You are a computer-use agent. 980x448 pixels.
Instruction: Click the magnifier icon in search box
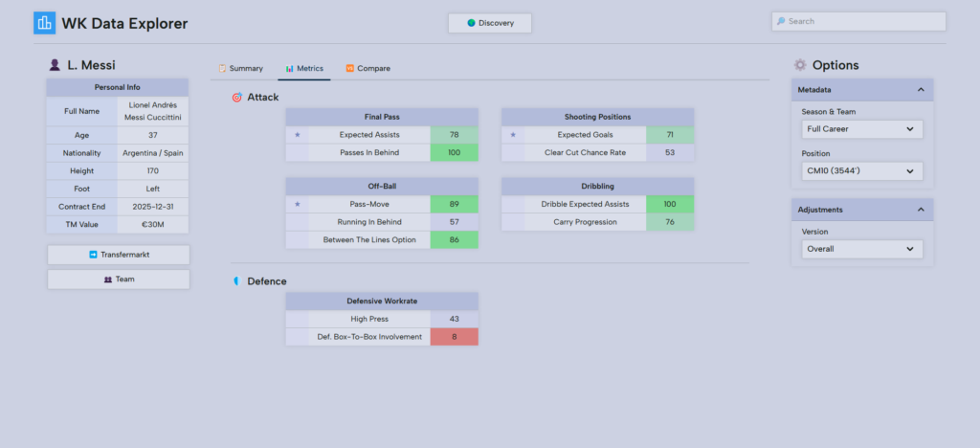[781, 21]
